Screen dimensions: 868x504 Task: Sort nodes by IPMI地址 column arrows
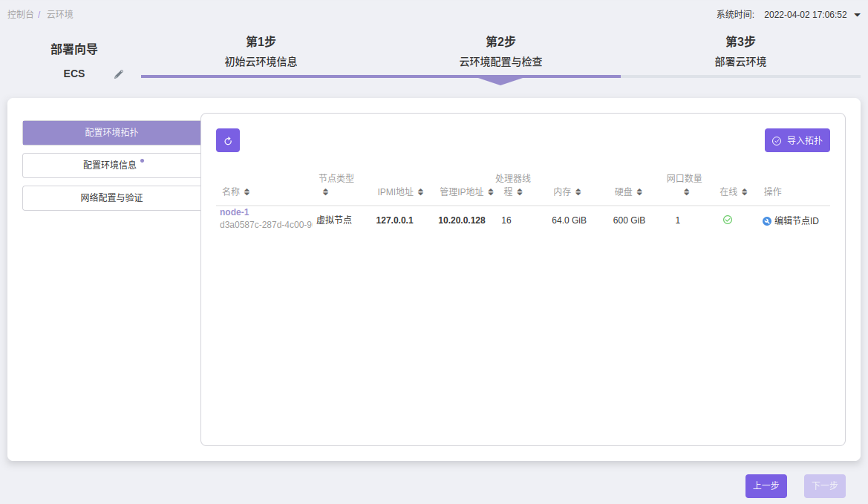point(420,192)
